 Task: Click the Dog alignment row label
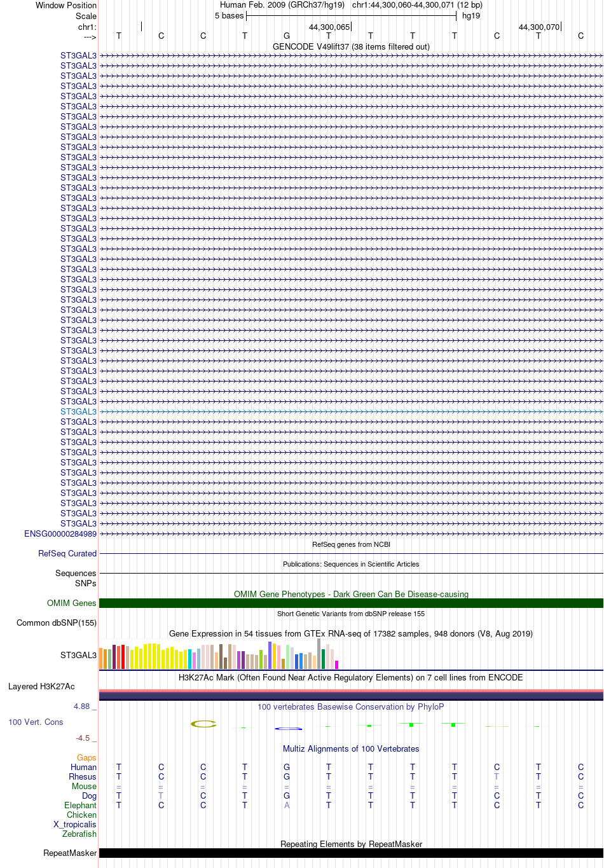[90, 796]
